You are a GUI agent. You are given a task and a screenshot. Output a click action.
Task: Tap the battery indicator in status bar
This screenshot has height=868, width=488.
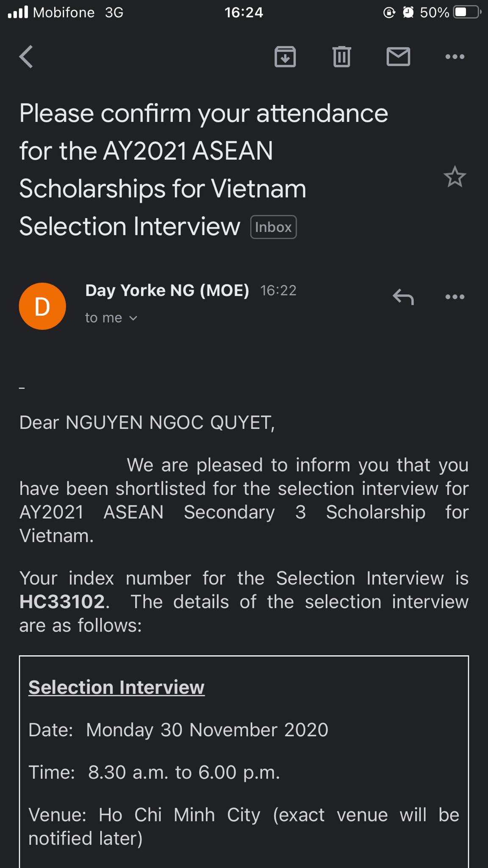pos(467,12)
